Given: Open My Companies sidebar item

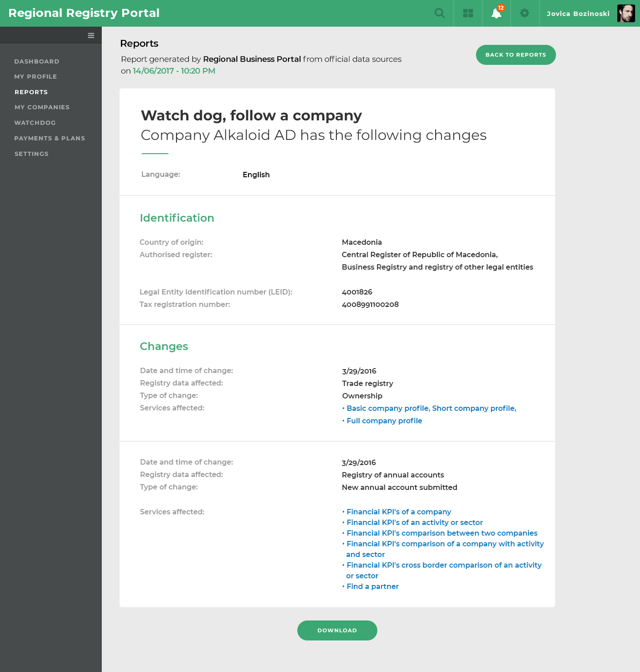Looking at the screenshot, I should point(42,107).
